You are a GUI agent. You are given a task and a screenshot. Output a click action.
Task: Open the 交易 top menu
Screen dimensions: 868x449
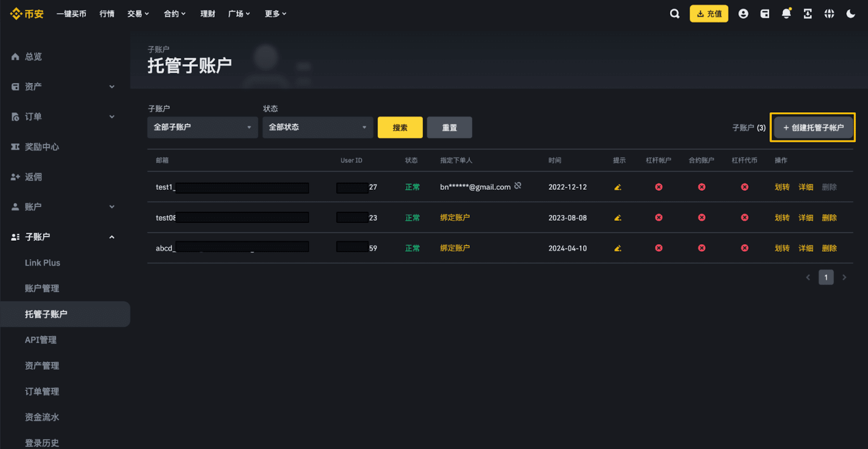[138, 14]
